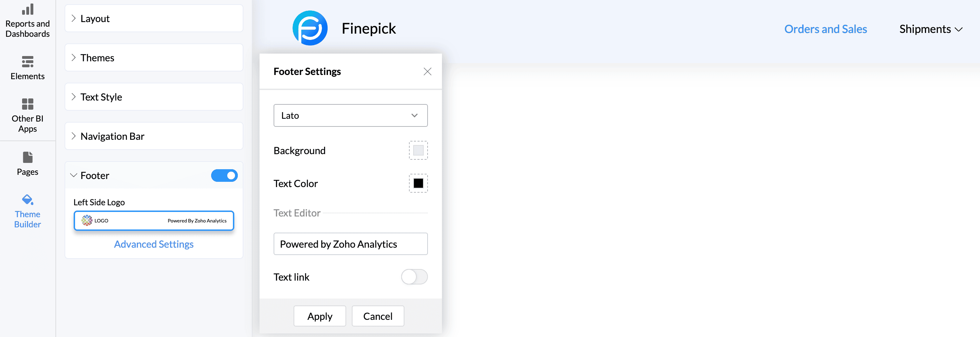Open Reports and Dashboards sidebar icon
Viewport: 980px width, 337px height.
coord(27,9)
